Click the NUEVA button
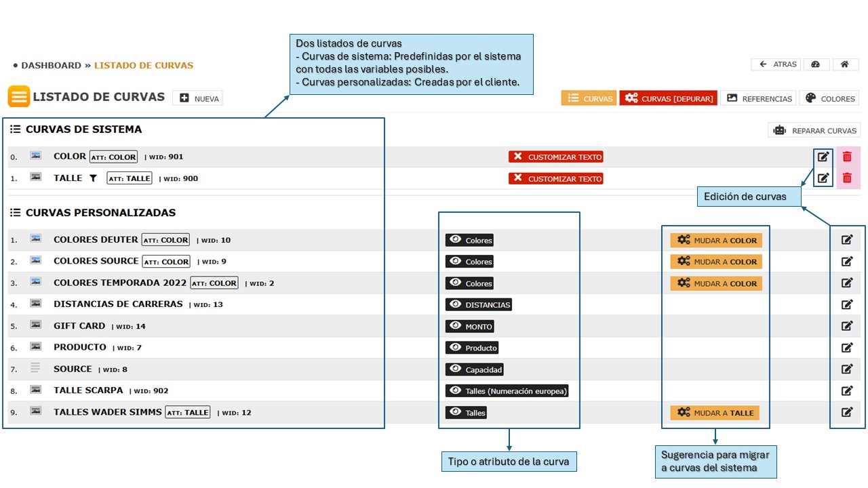The image size is (868, 488). coord(197,98)
